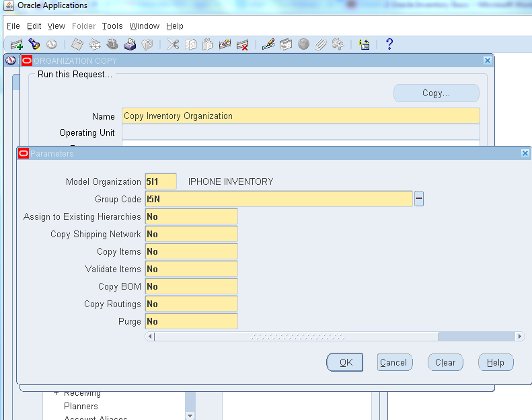Click the Parameters horizontal scrollbar thumb
This screenshot has height=420, width=532.
[297, 337]
